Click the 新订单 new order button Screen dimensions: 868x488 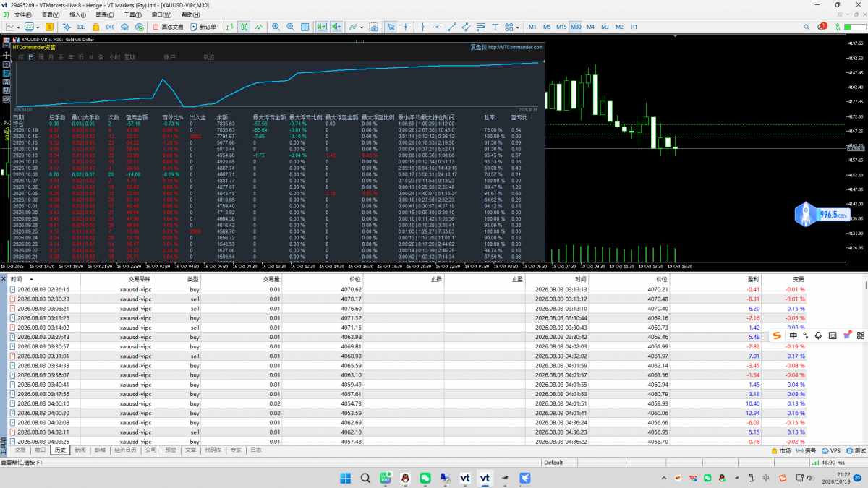[x=203, y=27]
